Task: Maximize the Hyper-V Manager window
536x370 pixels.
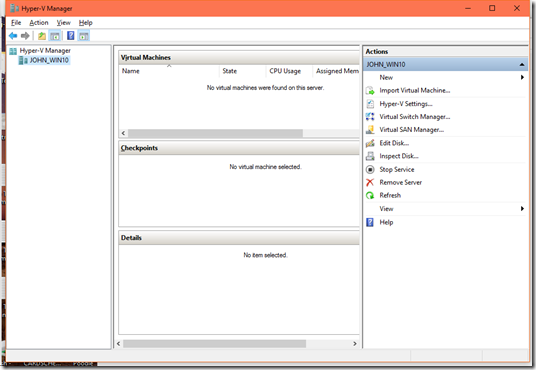Action: coord(492,8)
